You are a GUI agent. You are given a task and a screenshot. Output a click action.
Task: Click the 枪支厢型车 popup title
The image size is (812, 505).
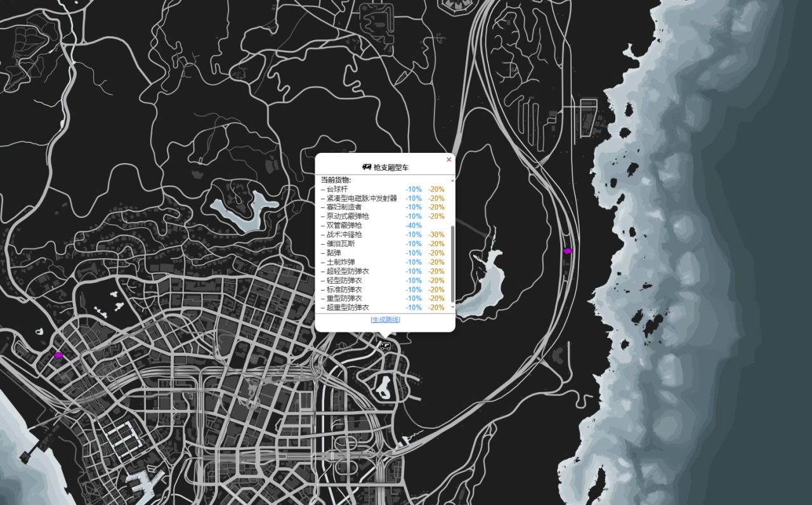(391, 167)
